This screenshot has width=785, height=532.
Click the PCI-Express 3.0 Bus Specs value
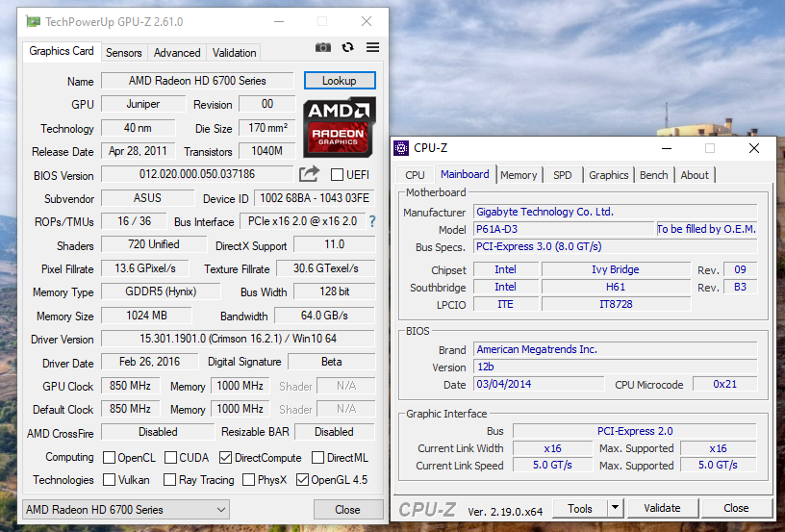[x=616, y=246]
